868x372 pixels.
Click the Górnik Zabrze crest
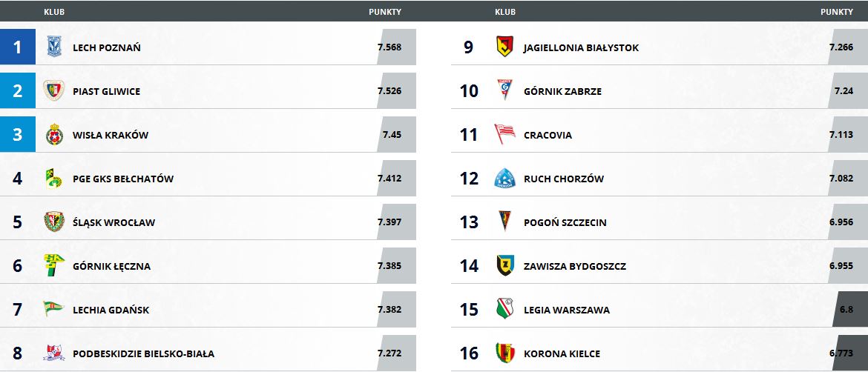point(505,90)
